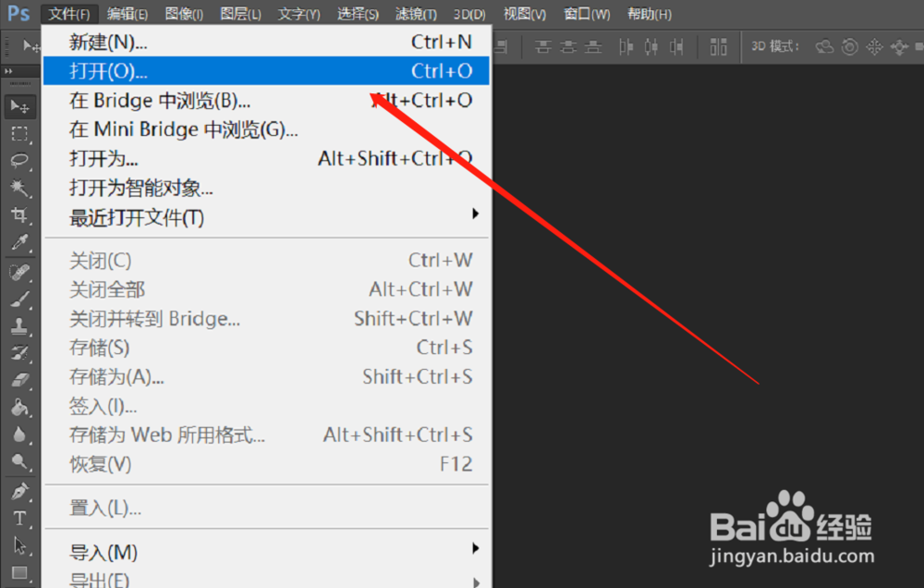Click the Distribute Horizontal Centers icon

coord(651,46)
